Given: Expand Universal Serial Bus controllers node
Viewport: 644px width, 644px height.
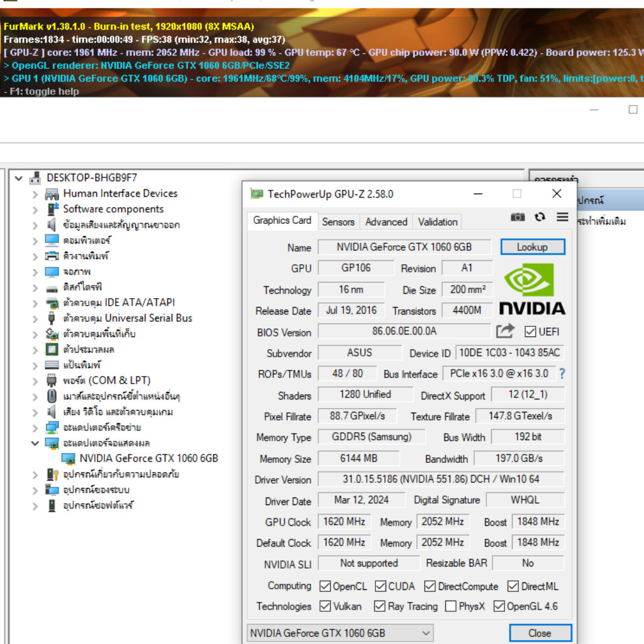Looking at the screenshot, I should coord(35,319).
